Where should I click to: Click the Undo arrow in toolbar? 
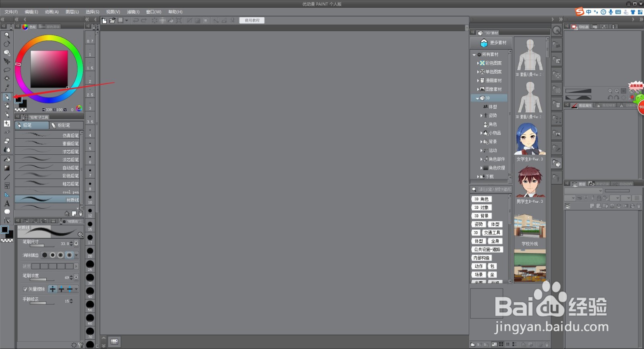136,21
